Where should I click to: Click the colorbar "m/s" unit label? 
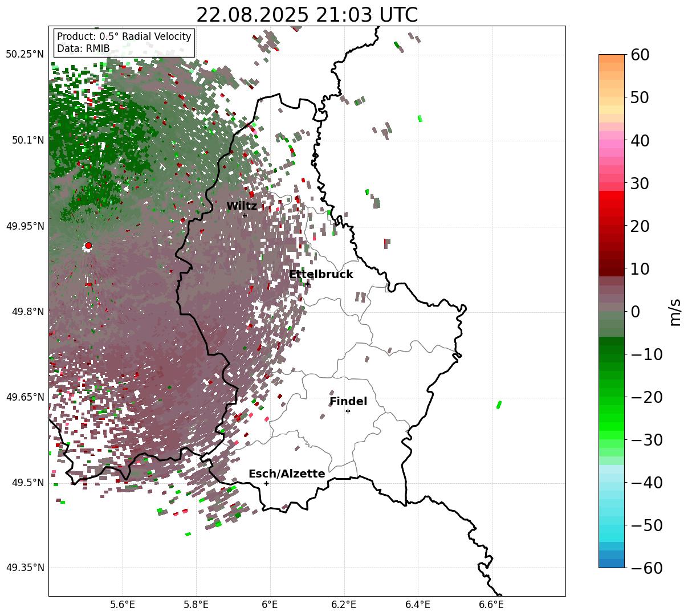point(675,312)
